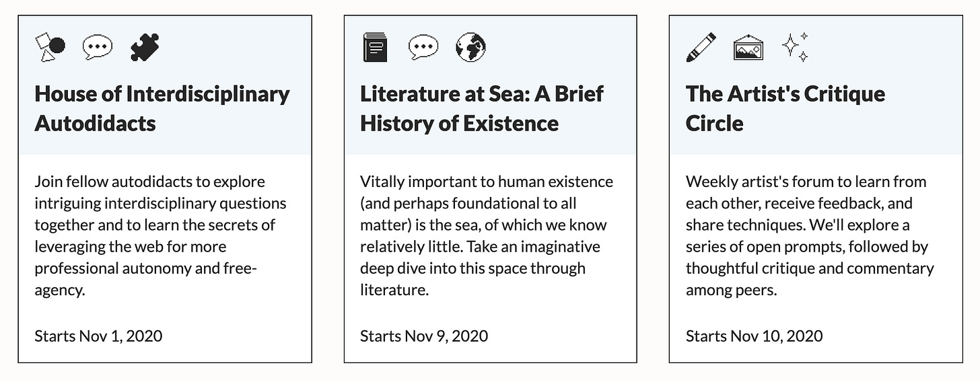Screen dimensions: 980x382
Task: Click the globe icon
Action: [x=470, y=47]
